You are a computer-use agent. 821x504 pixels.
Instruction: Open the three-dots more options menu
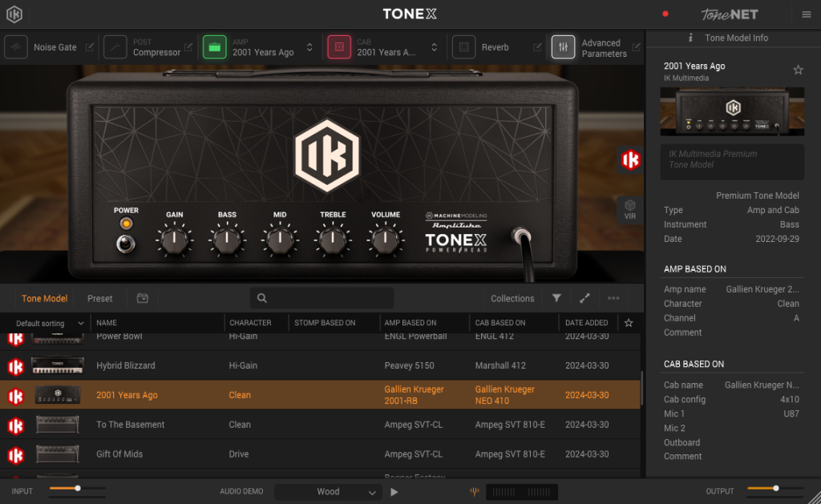[x=613, y=298]
